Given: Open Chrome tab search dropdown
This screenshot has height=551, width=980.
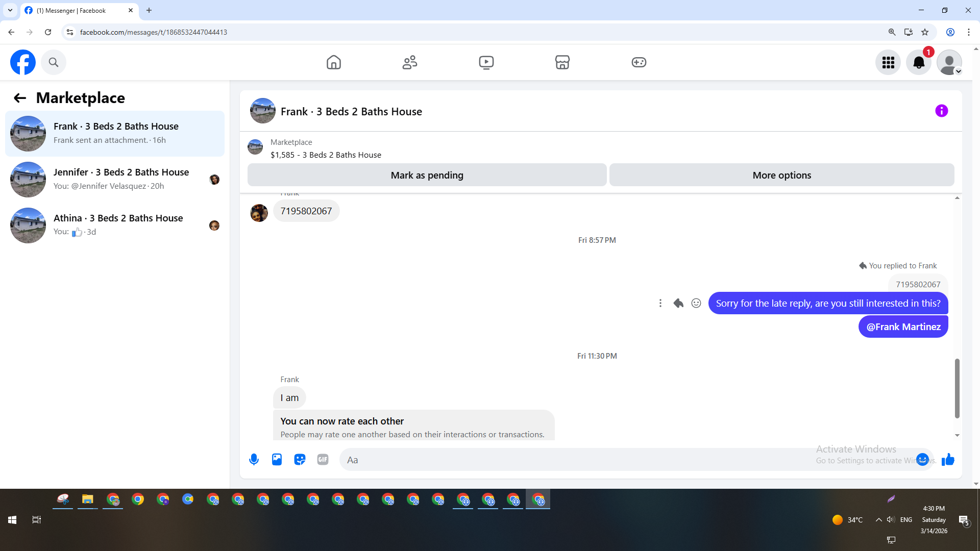Looking at the screenshot, I should (x=10, y=10).
